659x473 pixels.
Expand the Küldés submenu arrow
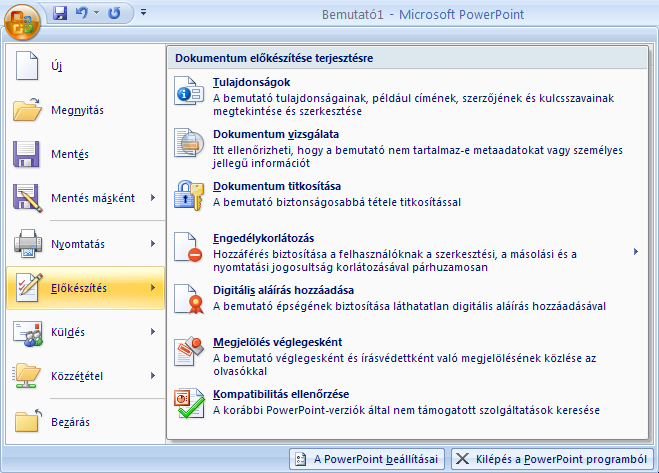click(x=153, y=332)
